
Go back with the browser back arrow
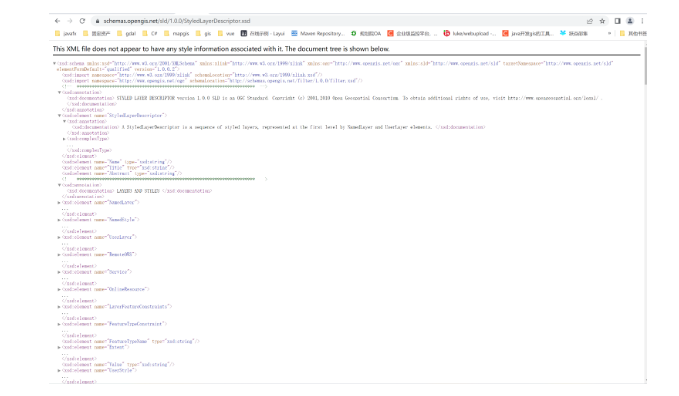57,21
